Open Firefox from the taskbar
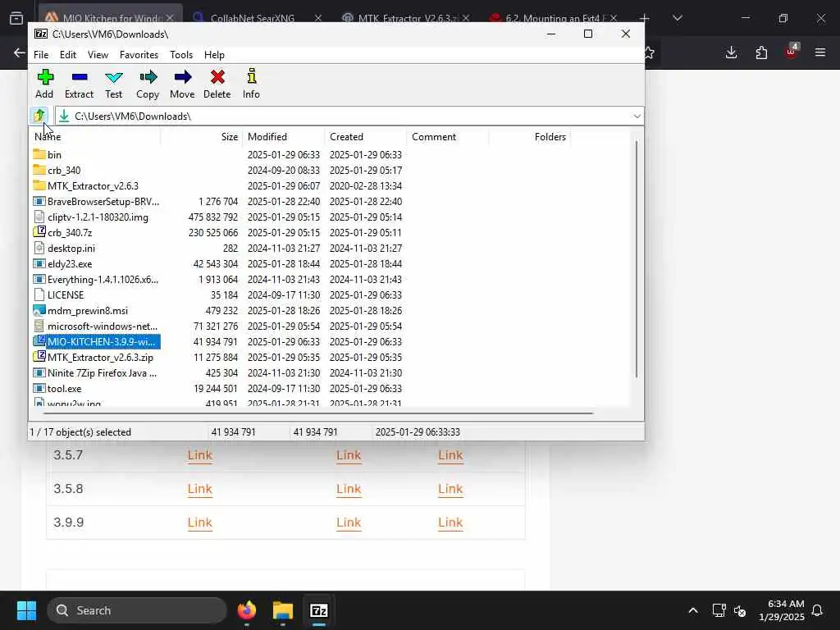 (246, 610)
